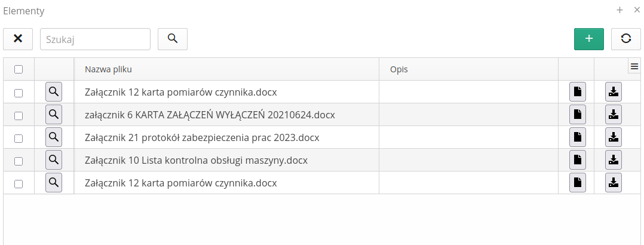The height and width of the screenshot is (245, 644).
Task: Tick the checkbox for Załącznik 21 protokół
Action: (x=19, y=139)
